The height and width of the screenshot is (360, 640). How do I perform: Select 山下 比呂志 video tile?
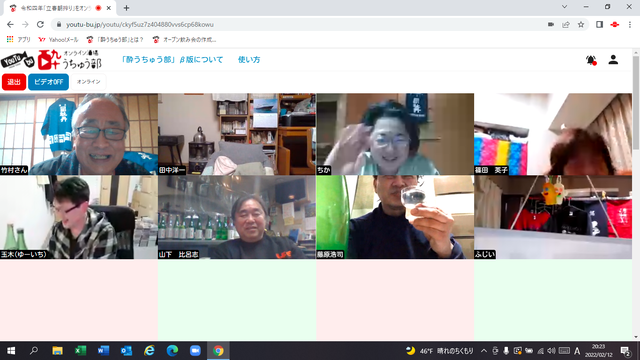(237, 217)
